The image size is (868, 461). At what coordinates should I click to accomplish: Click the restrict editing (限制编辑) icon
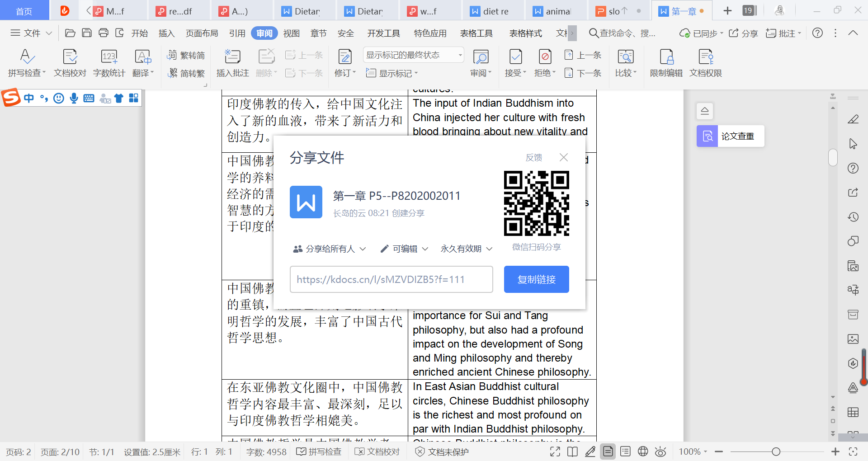[666, 57]
